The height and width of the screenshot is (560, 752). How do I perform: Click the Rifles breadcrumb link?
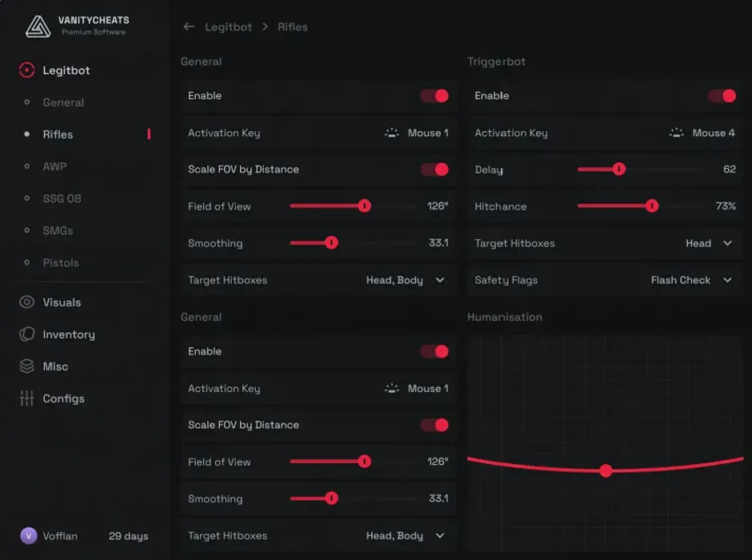point(293,27)
